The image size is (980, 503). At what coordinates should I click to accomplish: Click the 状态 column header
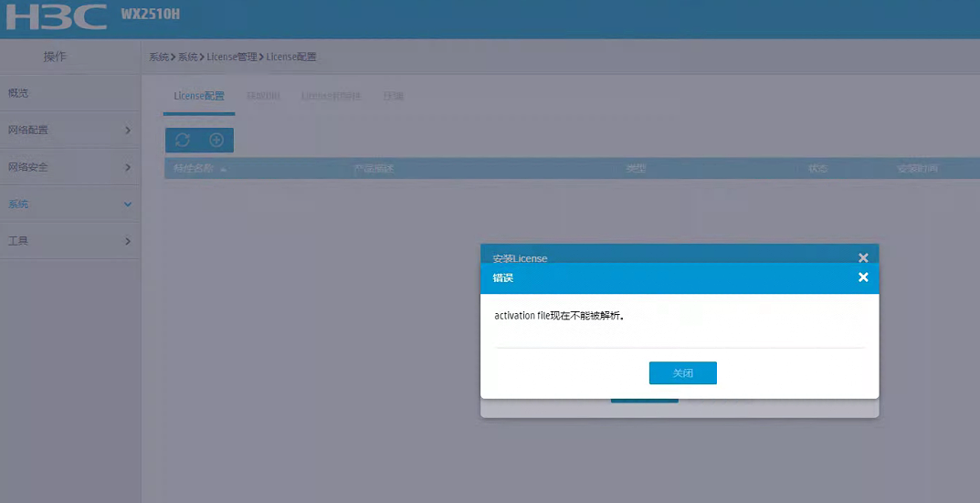817,169
